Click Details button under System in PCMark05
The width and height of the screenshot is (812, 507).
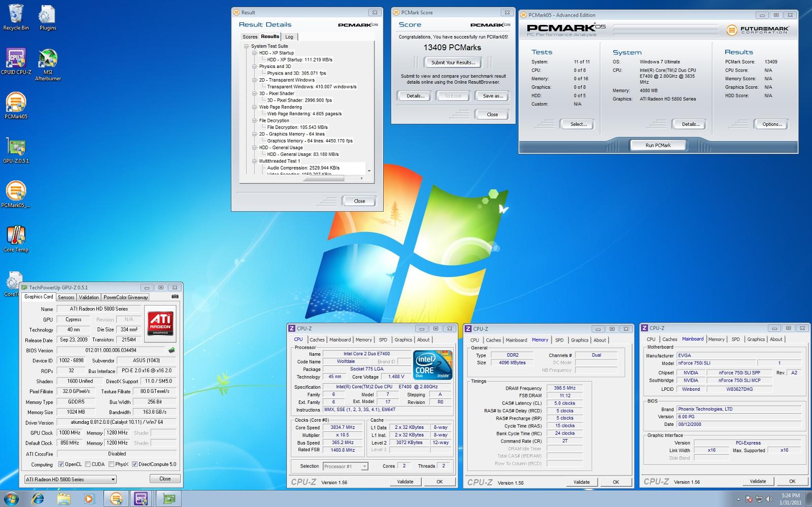pyautogui.click(x=691, y=124)
